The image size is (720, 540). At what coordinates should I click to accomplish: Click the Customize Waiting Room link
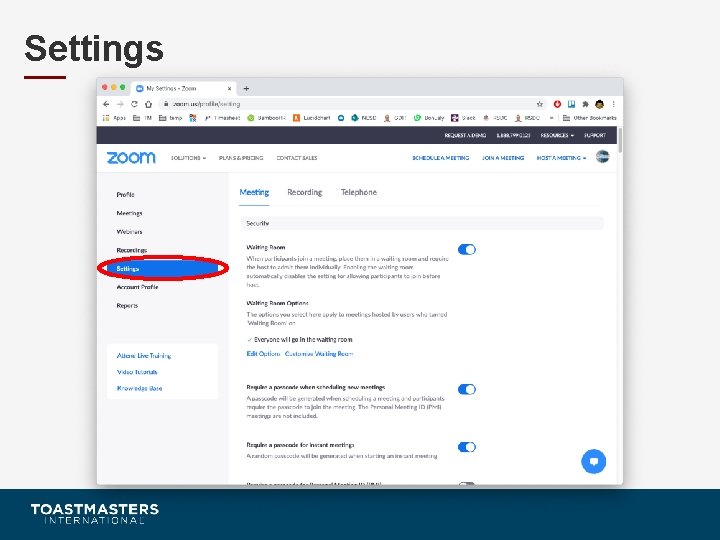(319, 354)
